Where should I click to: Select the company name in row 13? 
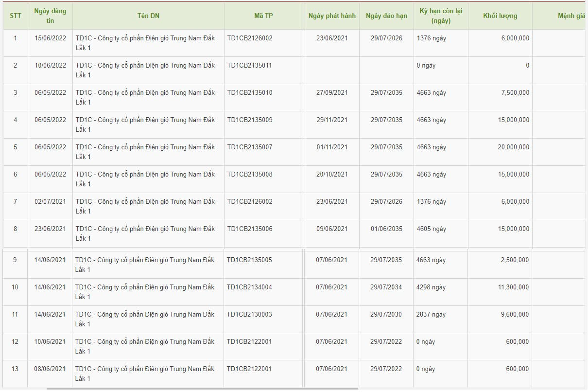click(145, 374)
